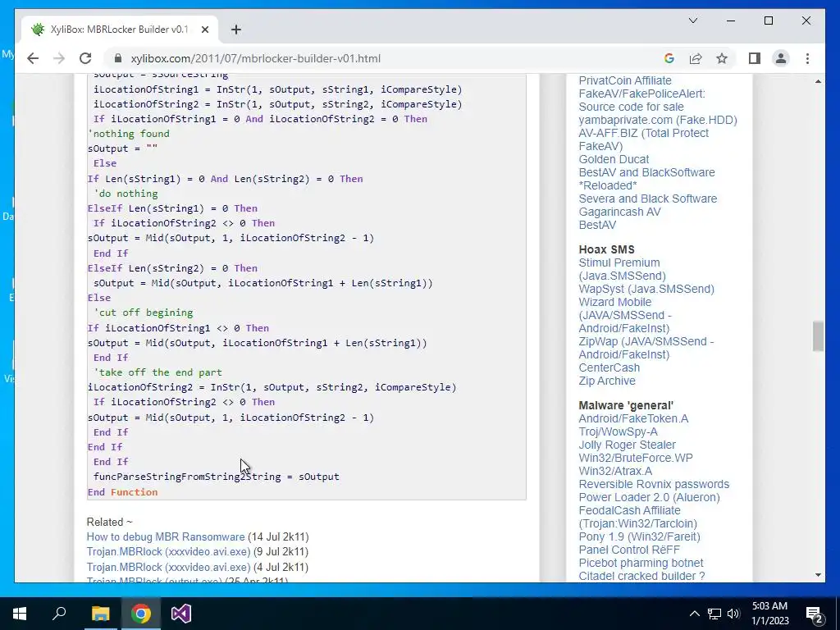This screenshot has height=630, width=840.
Task: Bookmark this tab with the star
Action: 722,58
